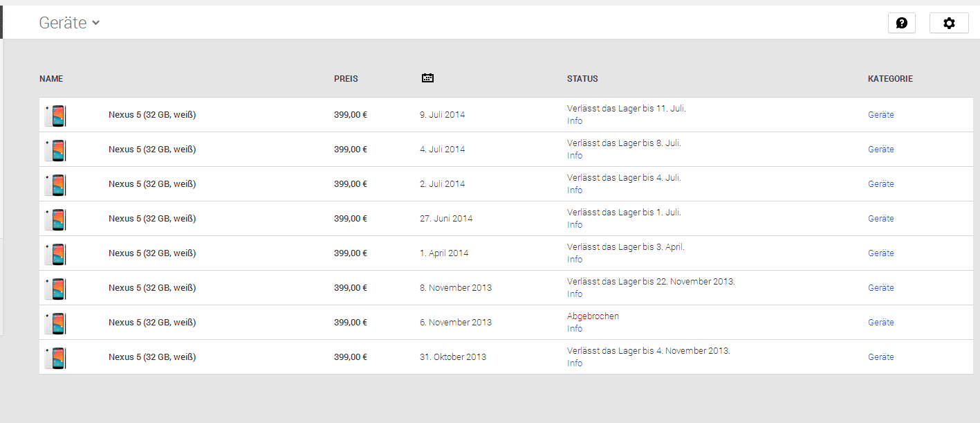Screen dimensions: 980x423
Task: Click the red Abgebrochen status text
Action: click(x=593, y=316)
